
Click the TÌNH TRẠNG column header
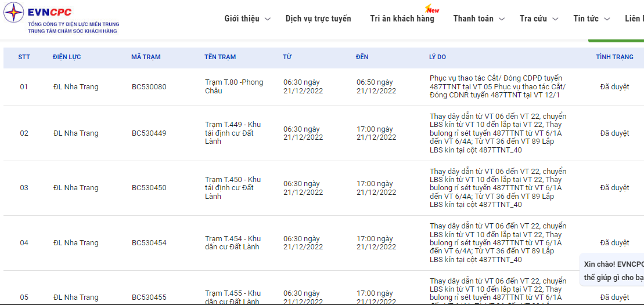pyautogui.click(x=614, y=57)
